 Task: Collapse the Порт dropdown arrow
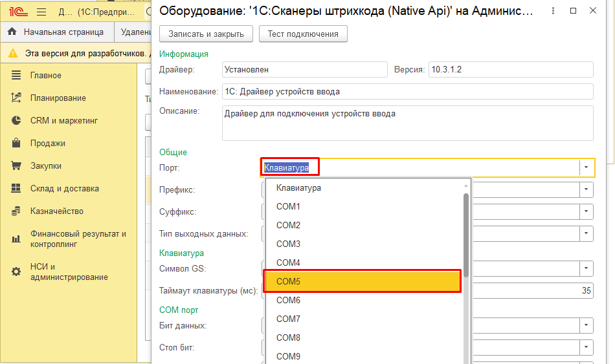587,167
